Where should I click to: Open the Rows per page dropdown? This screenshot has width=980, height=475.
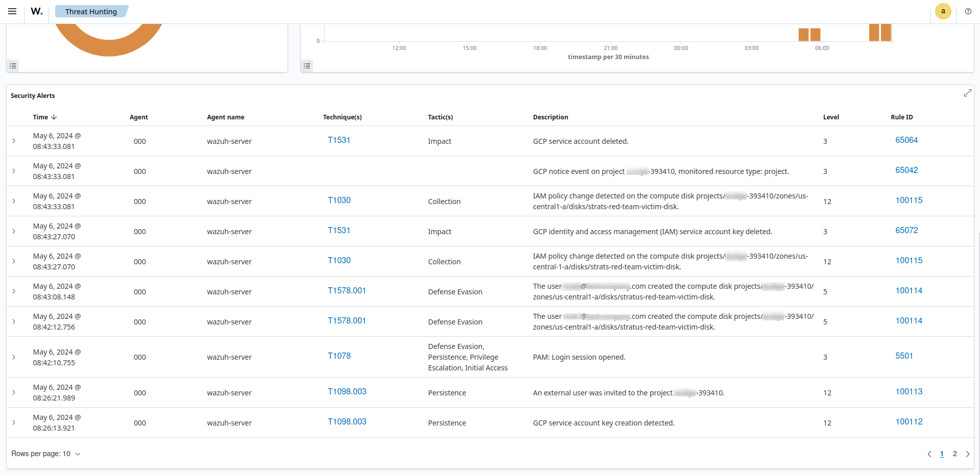pos(46,454)
